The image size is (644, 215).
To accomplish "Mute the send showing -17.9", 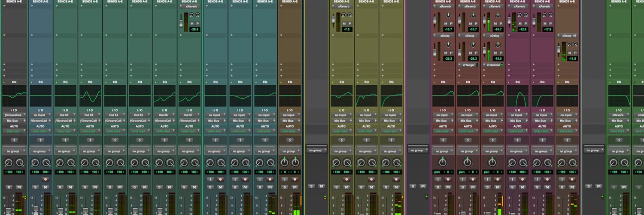I will coord(545,23).
